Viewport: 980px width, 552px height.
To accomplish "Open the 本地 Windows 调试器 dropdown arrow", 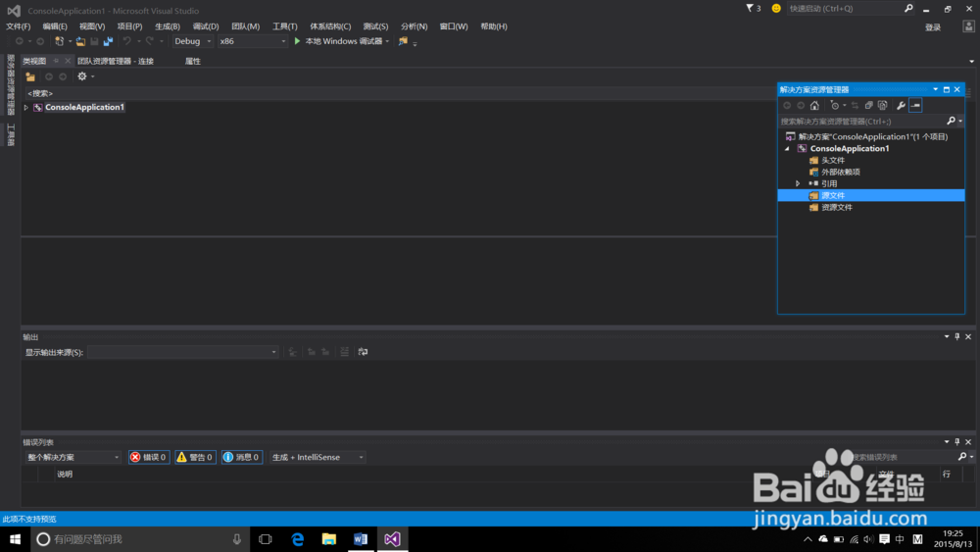I will (x=387, y=41).
